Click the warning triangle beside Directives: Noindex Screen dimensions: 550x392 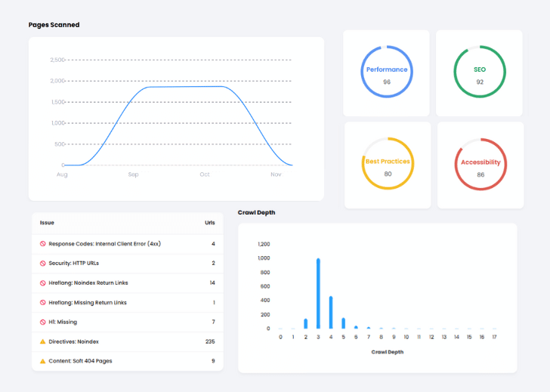pyautogui.click(x=43, y=341)
